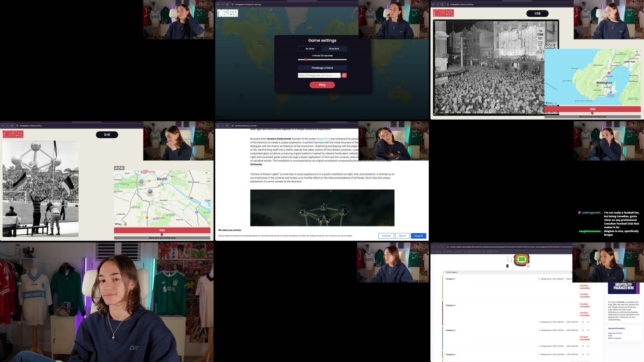Open the quantity dropdown for Category 3 tickets
Image resolution: width=644 pixels, height=362 pixels.
[x=586, y=330]
